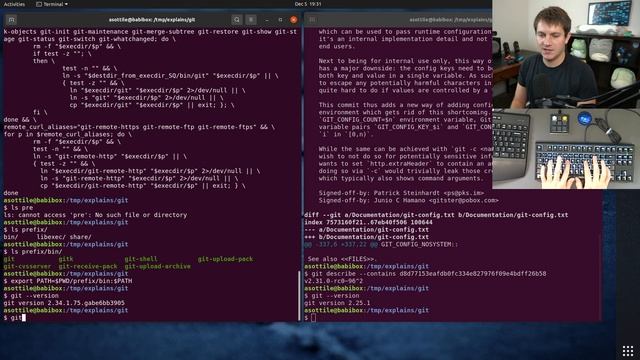Click the 'git describe --contains' command line
The width and height of the screenshot is (640, 360).
[425, 273]
